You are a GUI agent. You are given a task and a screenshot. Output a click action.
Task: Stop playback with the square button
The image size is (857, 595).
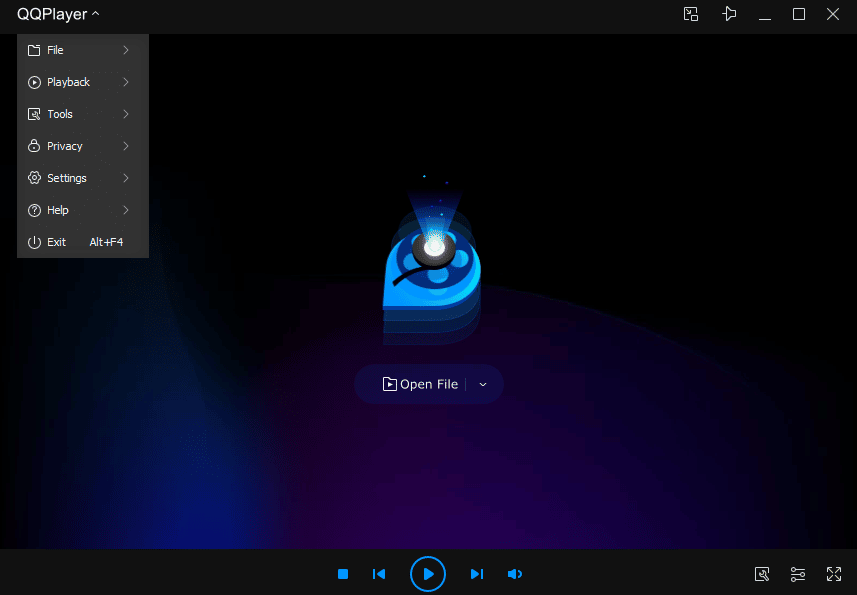click(x=343, y=574)
